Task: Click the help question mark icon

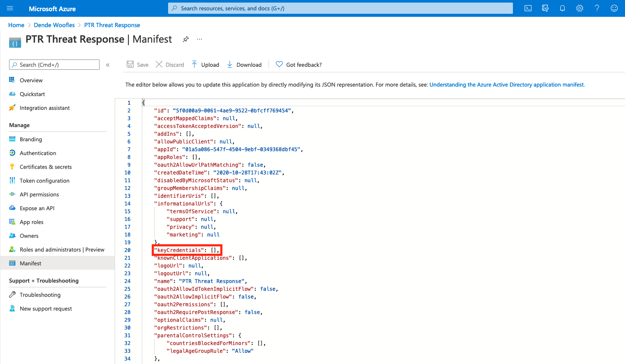Action: pos(597,8)
